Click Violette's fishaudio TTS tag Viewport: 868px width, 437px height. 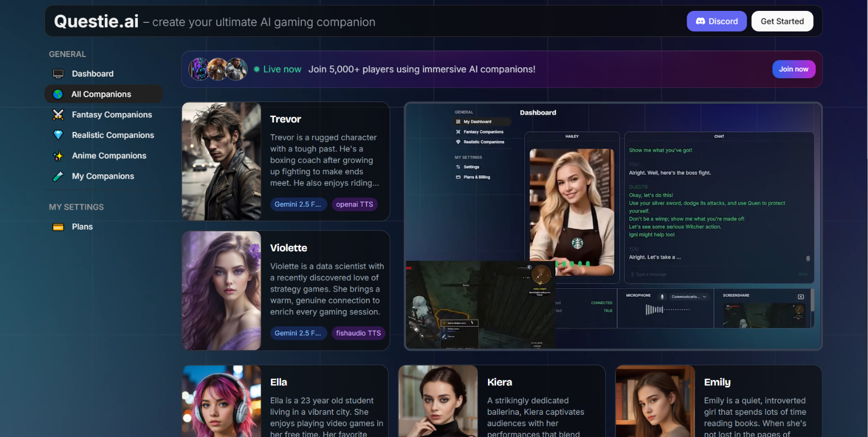click(358, 333)
